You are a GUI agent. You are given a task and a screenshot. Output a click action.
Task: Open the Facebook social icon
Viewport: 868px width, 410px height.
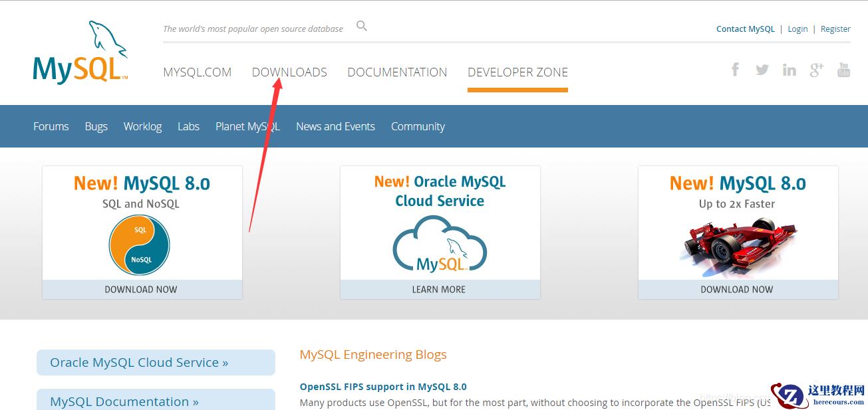(x=735, y=70)
